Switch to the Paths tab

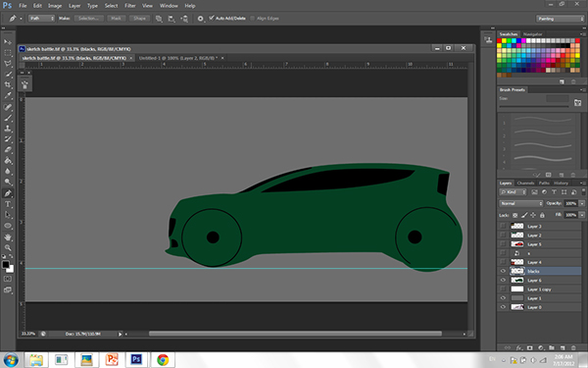[x=544, y=183]
